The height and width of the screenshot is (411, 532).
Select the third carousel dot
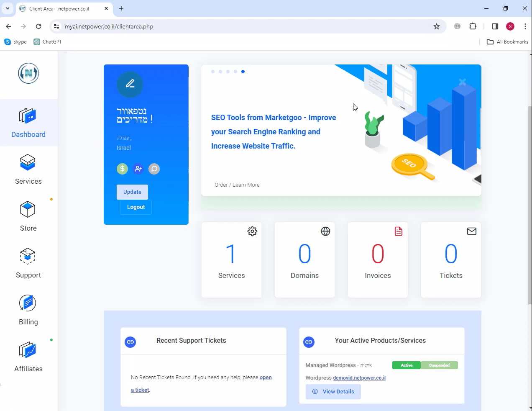[228, 72]
